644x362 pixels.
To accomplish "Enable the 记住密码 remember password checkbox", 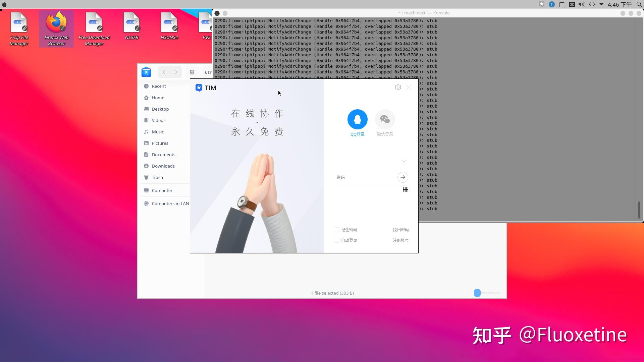I will pyautogui.click(x=337, y=229).
